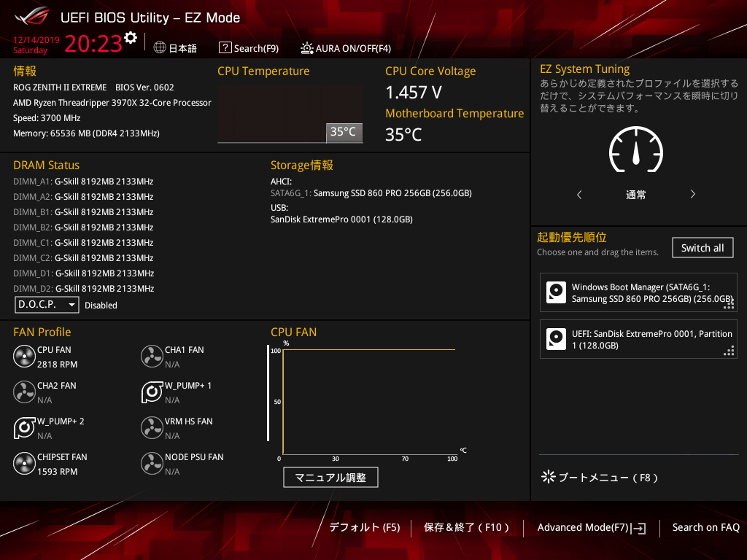Click the マニュアル調整 button
747x560 pixels.
[x=330, y=477]
